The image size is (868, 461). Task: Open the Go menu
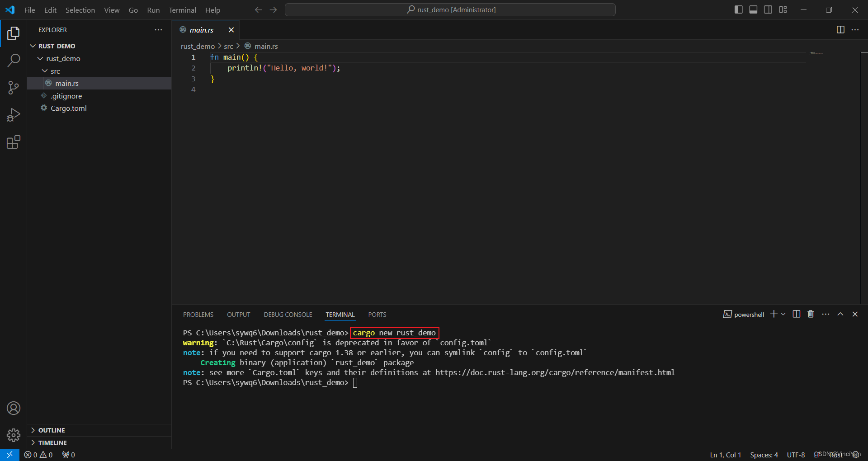[x=133, y=10]
